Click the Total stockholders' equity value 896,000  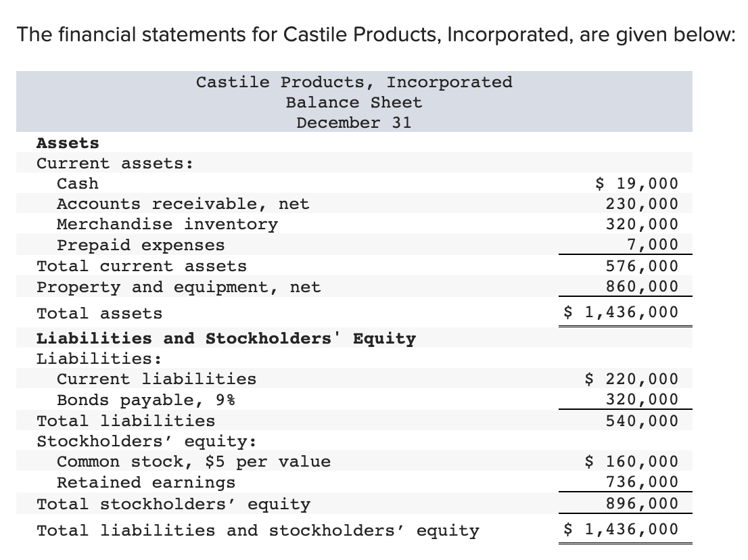pos(642,504)
